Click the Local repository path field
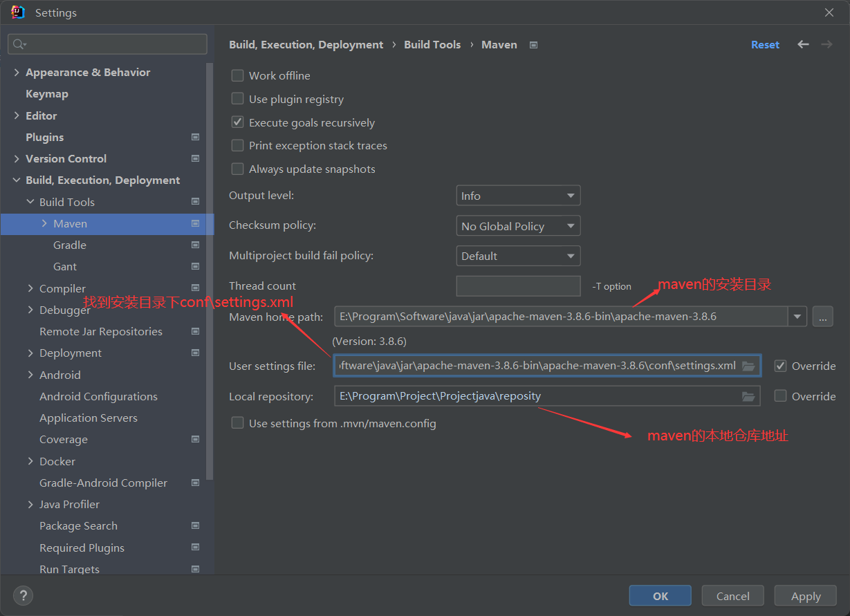This screenshot has height=616, width=850. pos(547,396)
